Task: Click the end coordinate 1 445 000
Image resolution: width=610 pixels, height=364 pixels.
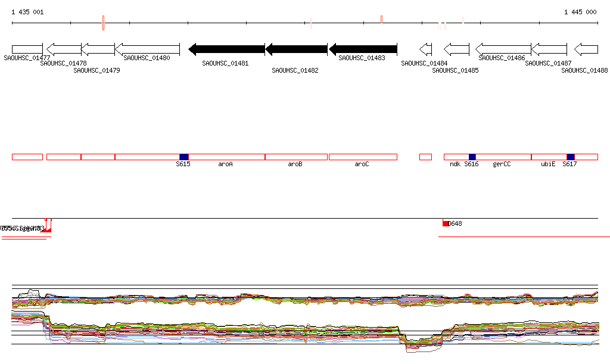Action: pyautogui.click(x=580, y=12)
